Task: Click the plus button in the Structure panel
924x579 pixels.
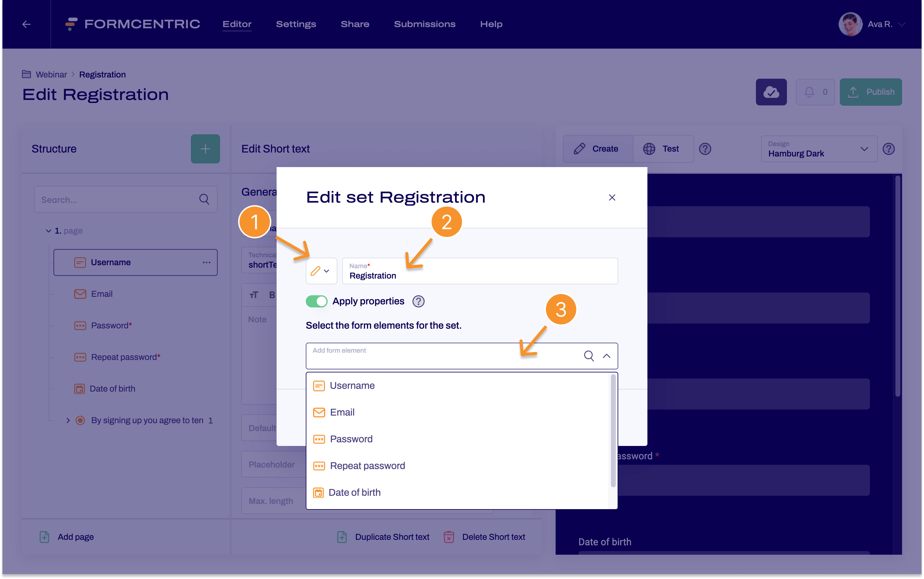Action: click(x=205, y=149)
